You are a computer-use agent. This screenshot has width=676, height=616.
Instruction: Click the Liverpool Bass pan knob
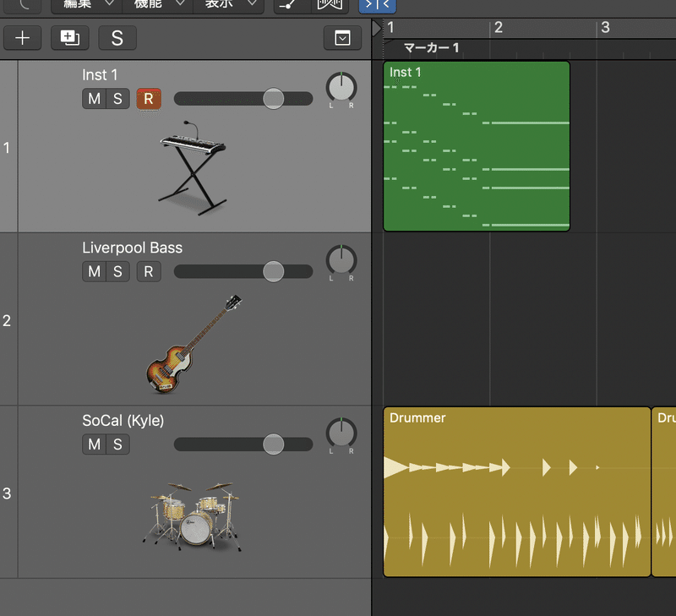[x=341, y=260]
